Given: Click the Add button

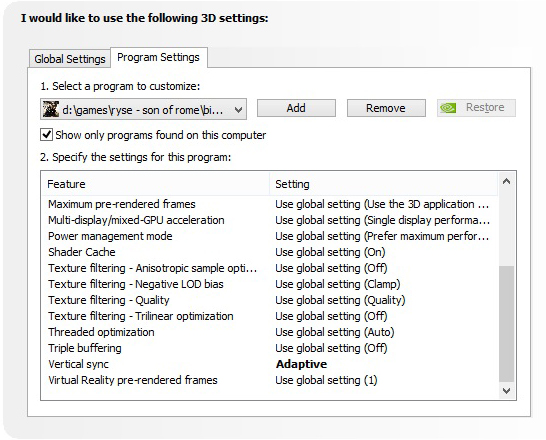Looking at the screenshot, I should point(296,108).
